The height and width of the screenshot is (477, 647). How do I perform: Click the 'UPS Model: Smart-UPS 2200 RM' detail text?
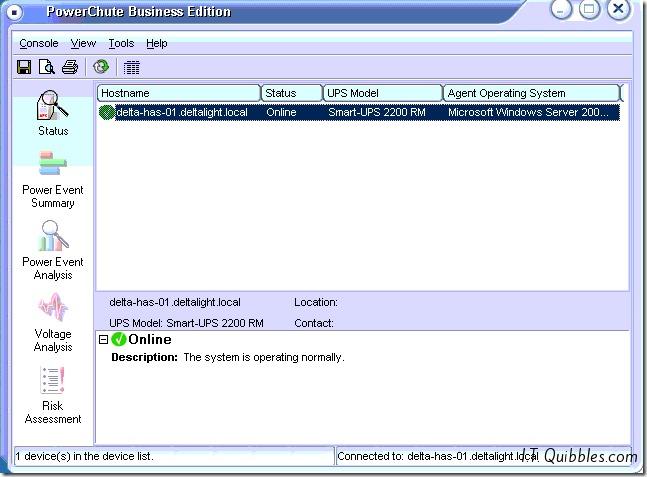click(186, 323)
